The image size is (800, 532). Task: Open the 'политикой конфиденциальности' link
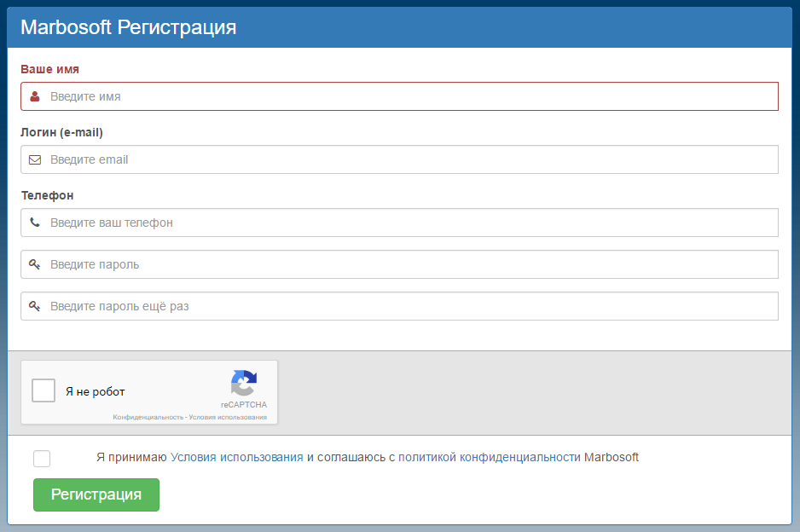click(x=490, y=458)
